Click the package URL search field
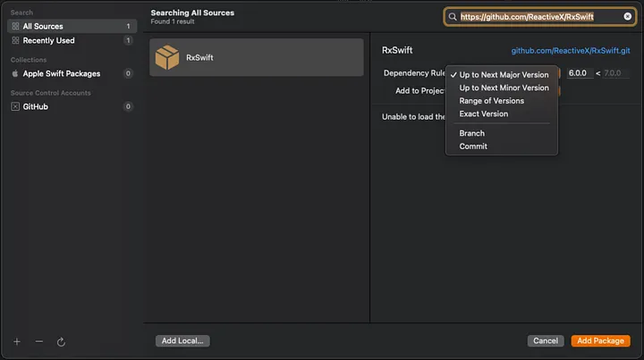Screen dimensions: 644x360 [x=539, y=17]
